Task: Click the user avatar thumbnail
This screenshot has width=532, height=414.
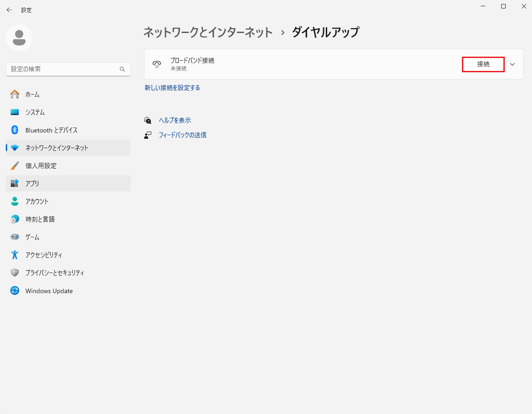Action: 19,38
